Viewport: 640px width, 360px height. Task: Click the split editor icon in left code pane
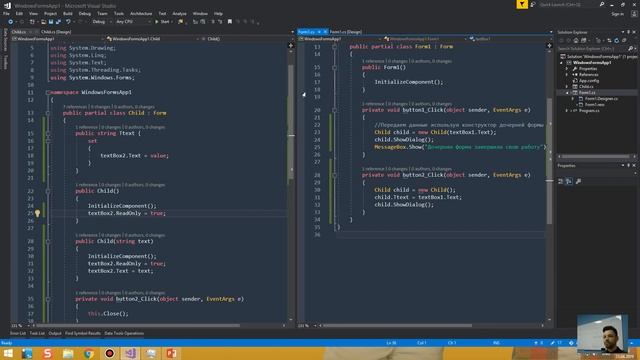291,46
